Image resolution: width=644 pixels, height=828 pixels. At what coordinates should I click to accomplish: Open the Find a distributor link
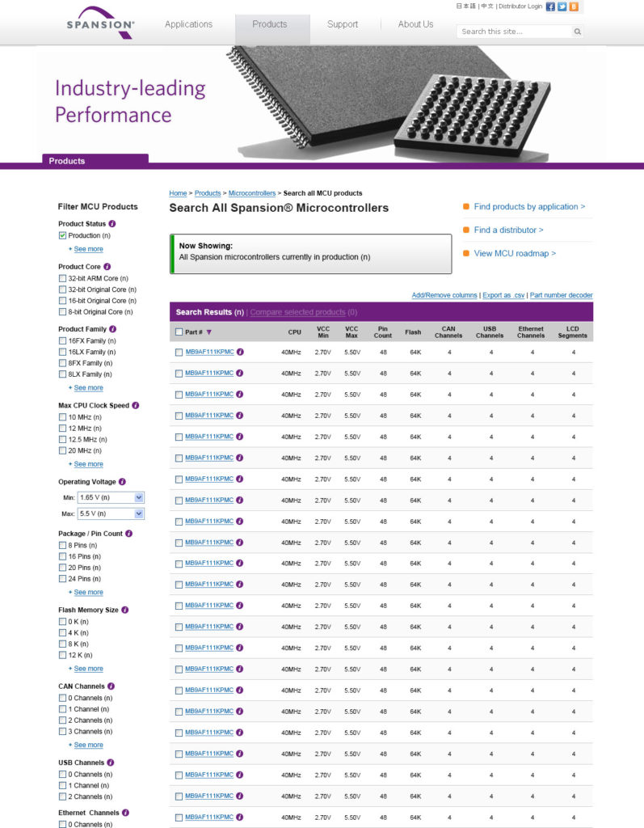(x=508, y=230)
